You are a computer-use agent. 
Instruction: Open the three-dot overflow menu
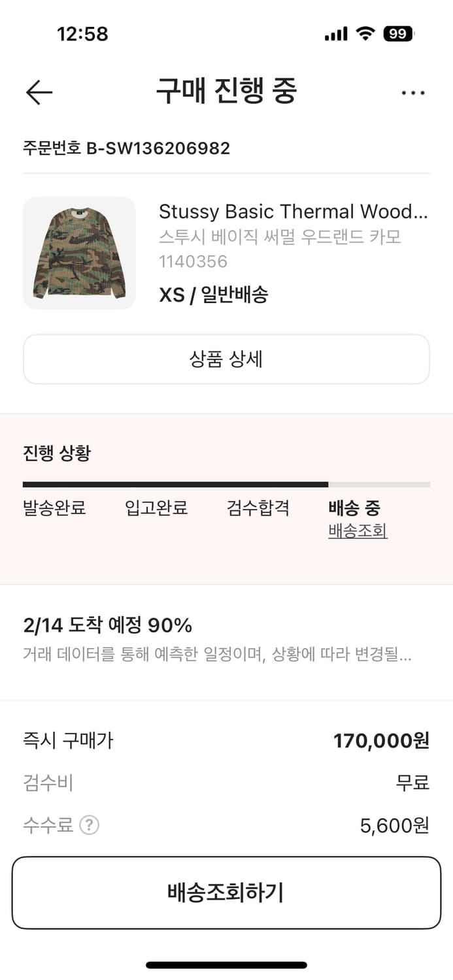pos(413,92)
